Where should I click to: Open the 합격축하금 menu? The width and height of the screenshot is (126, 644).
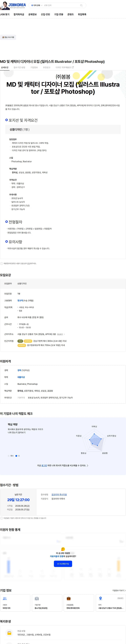click(x=19, y=14)
